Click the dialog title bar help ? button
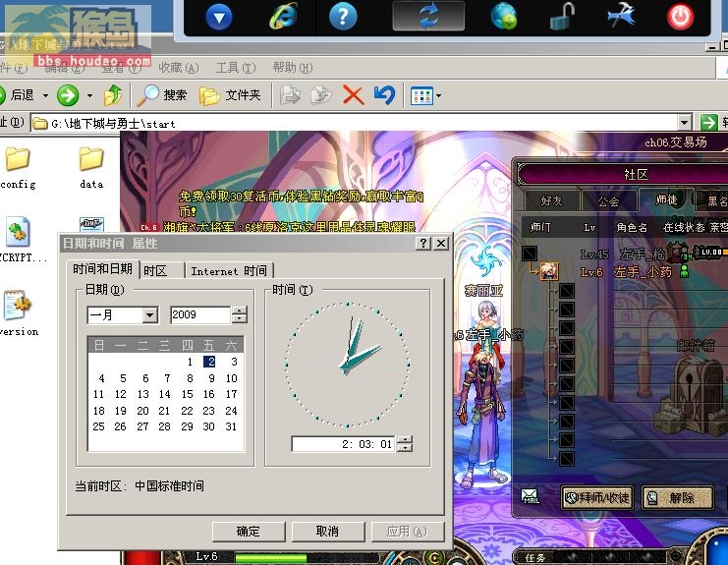Image resolution: width=728 pixels, height=565 pixels. (x=423, y=244)
